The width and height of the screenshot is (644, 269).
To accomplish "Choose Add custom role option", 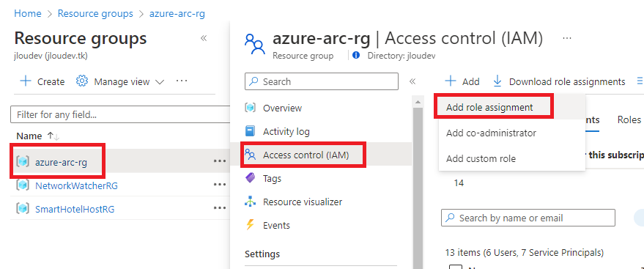I will 481,158.
